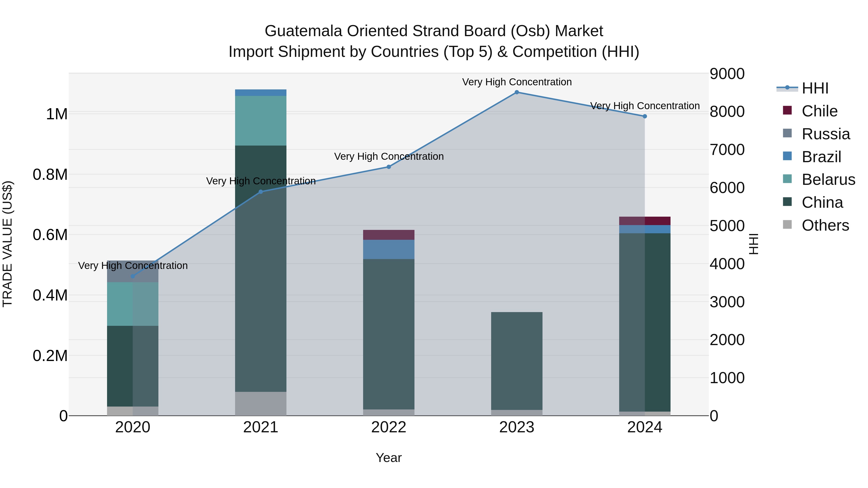Select the 2023 HHI data point
This screenshot has width=868, height=488.
tap(517, 92)
